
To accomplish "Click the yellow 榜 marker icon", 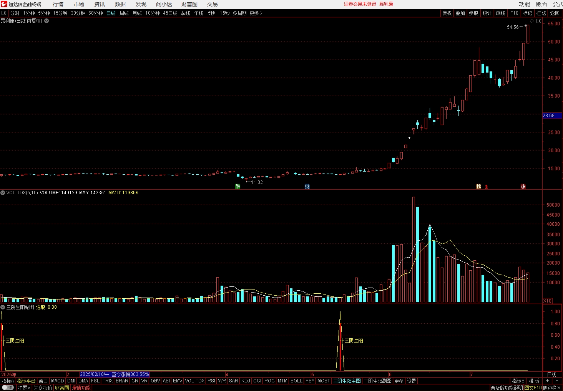I will (479, 187).
